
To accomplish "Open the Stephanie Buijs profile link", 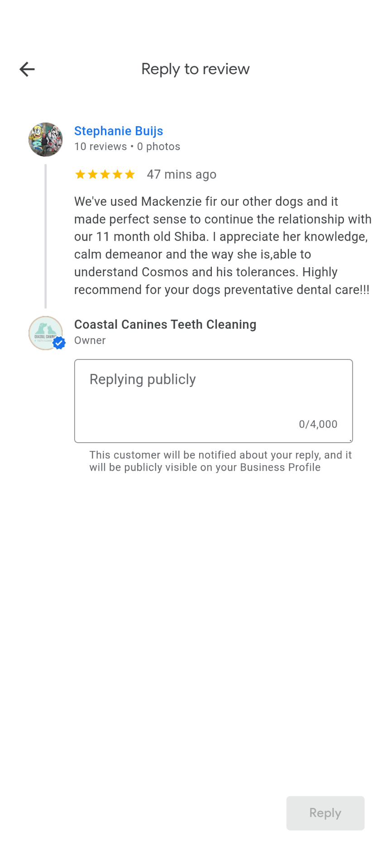I will click(x=119, y=131).
